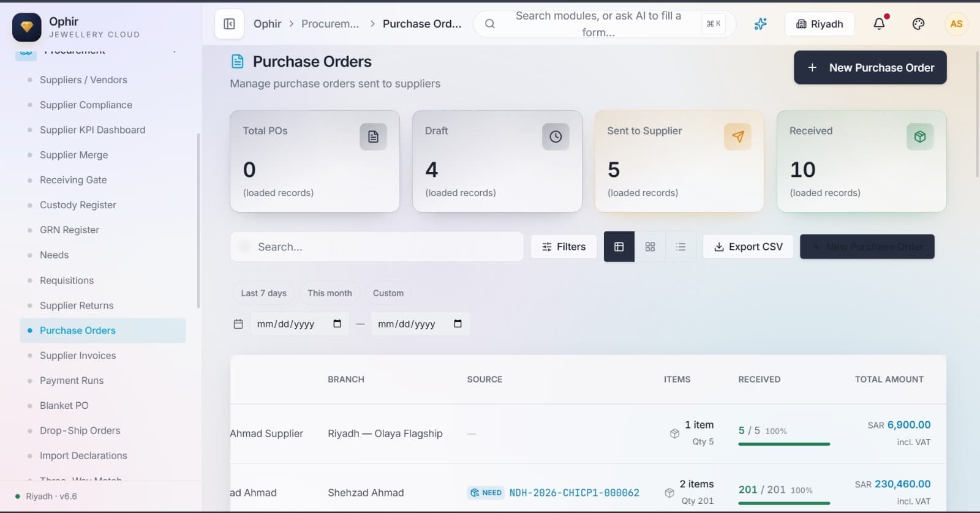Click the start date mm/dd/yyyy field
The height and width of the screenshot is (513, 980).
300,324
